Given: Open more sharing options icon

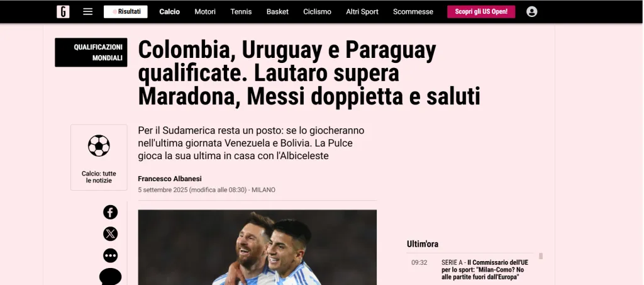Looking at the screenshot, I should [x=110, y=255].
